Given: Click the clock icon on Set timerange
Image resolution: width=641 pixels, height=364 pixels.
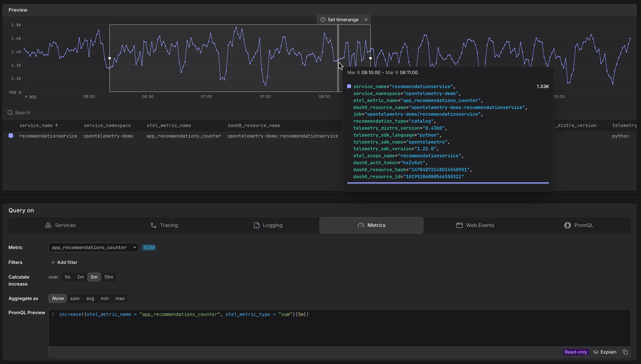Looking at the screenshot, I should (x=323, y=19).
